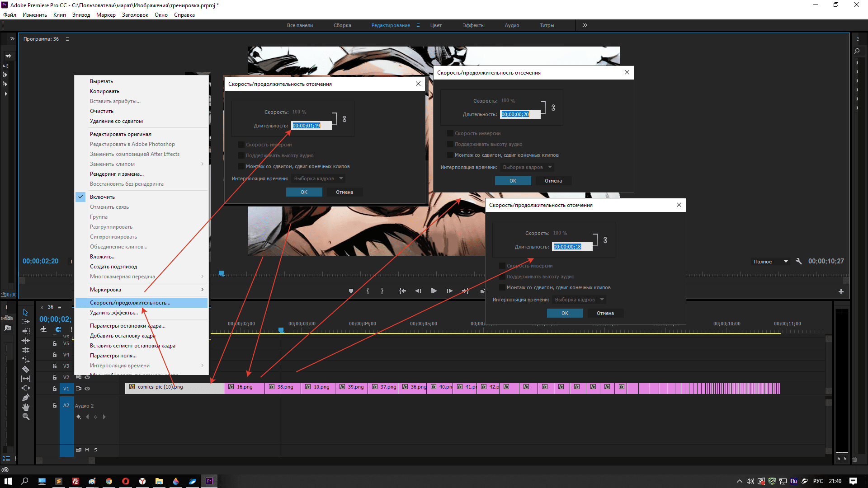Select the Rolling Edit tool
868x488 pixels.
pos(26,350)
